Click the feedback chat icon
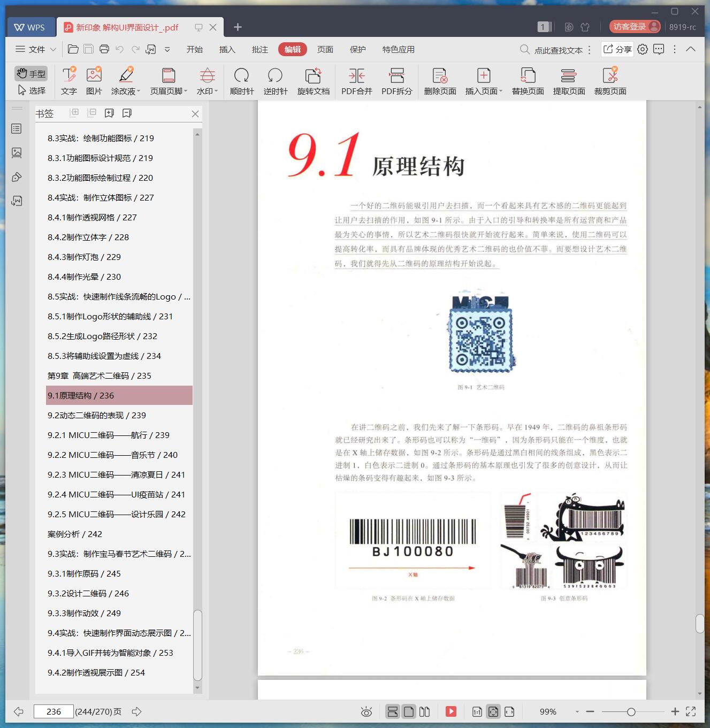This screenshot has width=710, height=728. (x=659, y=49)
